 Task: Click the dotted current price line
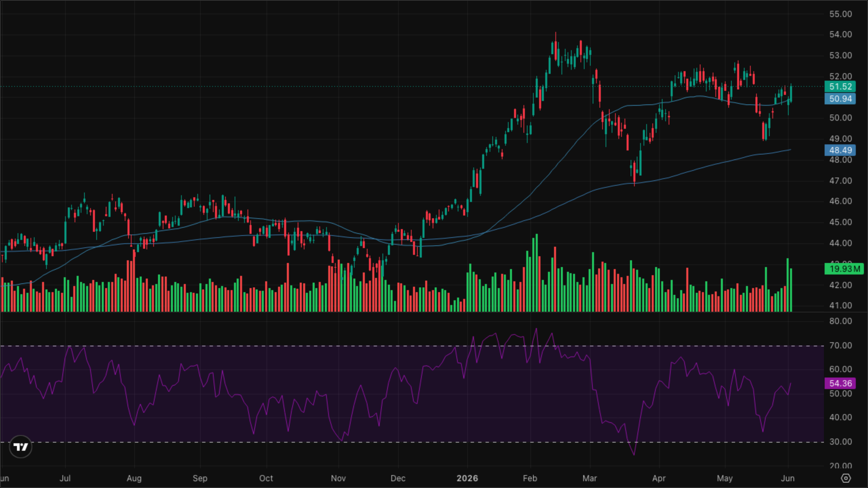[x=412, y=86]
